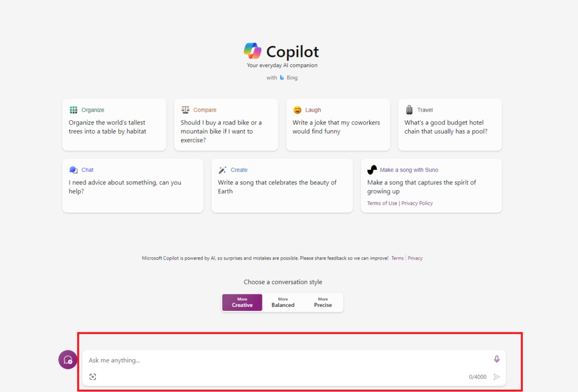
Task: Click the microphone icon in the input box
Action: [497, 359]
